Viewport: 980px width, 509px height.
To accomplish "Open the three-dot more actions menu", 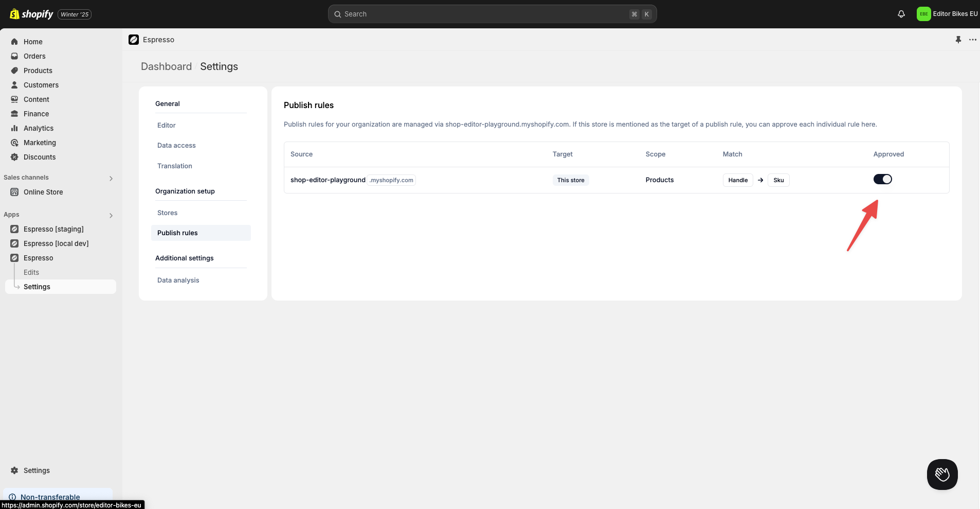I will [x=972, y=40].
